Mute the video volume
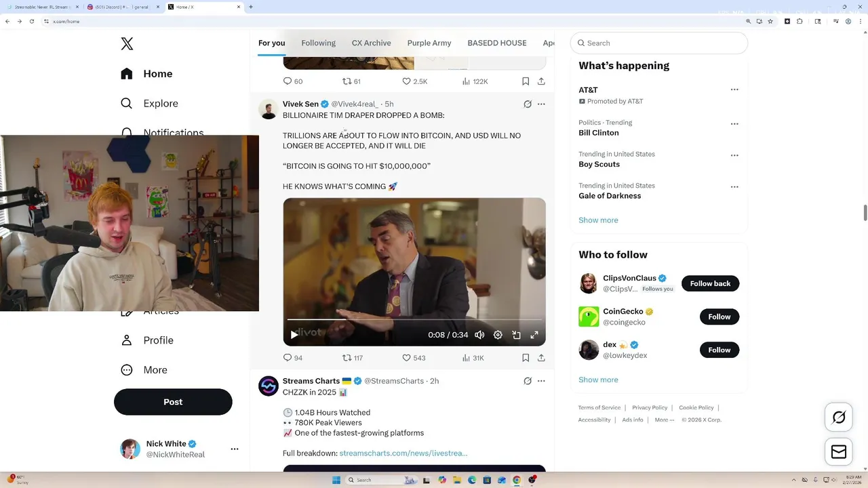 click(479, 335)
